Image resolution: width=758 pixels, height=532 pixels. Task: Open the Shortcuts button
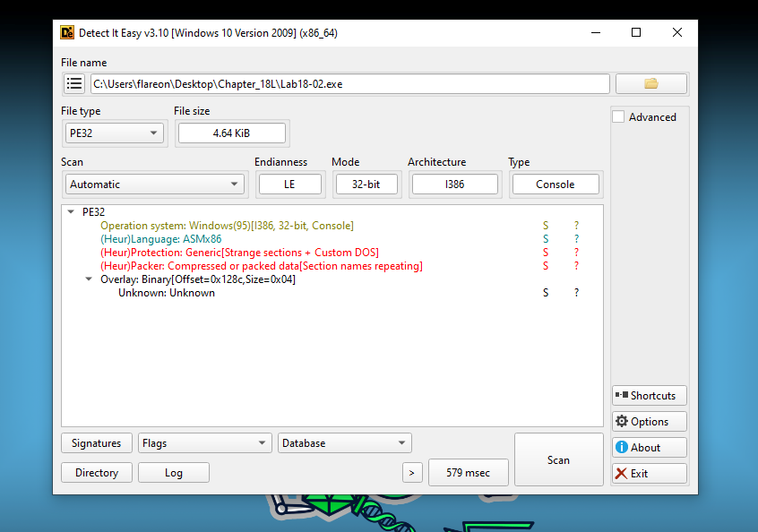pyautogui.click(x=650, y=395)
